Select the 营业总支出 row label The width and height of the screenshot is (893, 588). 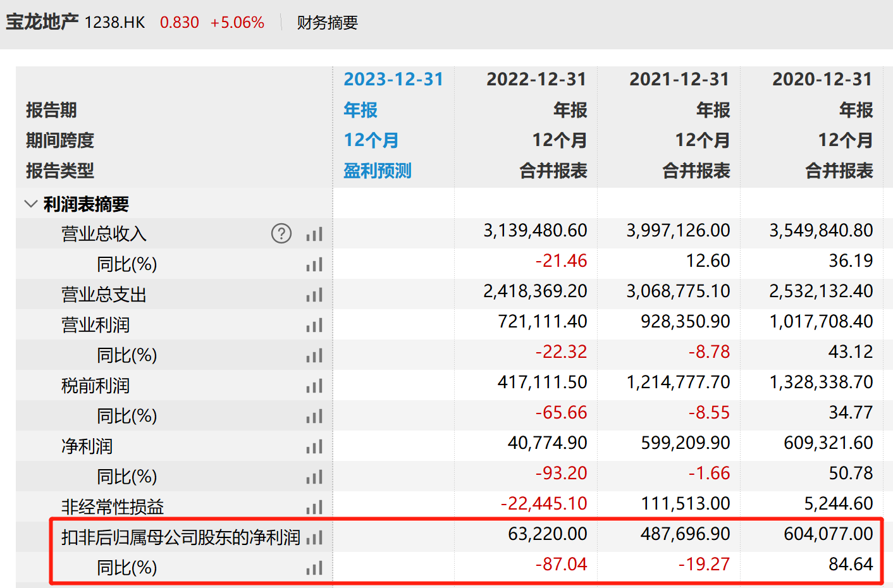click(x=104, y=295)
